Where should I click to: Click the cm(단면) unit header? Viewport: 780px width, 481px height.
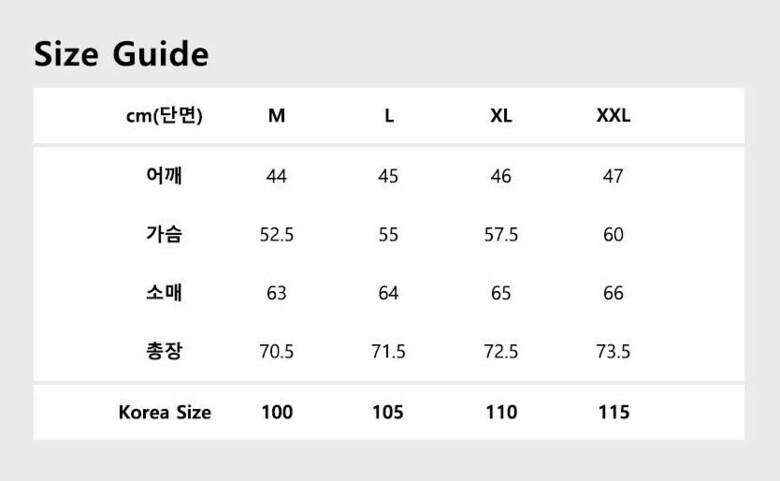(x=164, y=116)
